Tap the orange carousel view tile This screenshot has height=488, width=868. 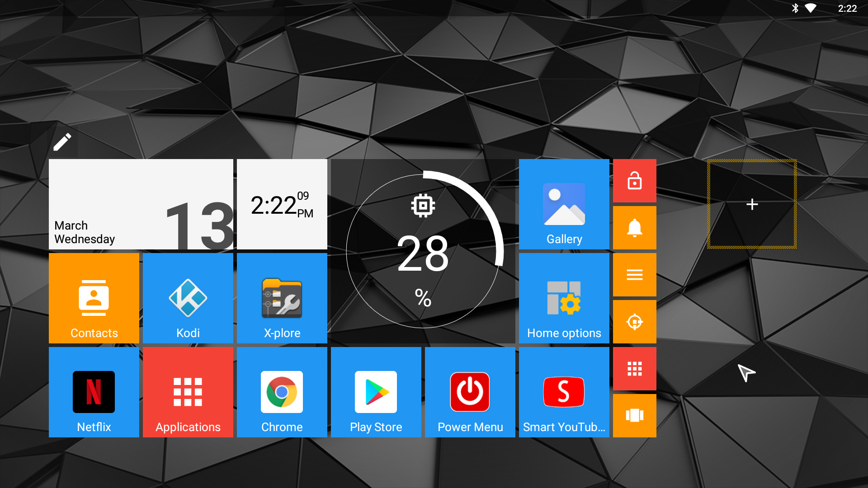pos(635,416)
